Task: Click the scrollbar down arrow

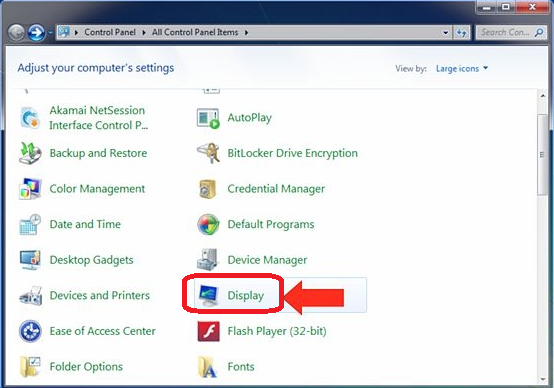Action: click(543, 380)
